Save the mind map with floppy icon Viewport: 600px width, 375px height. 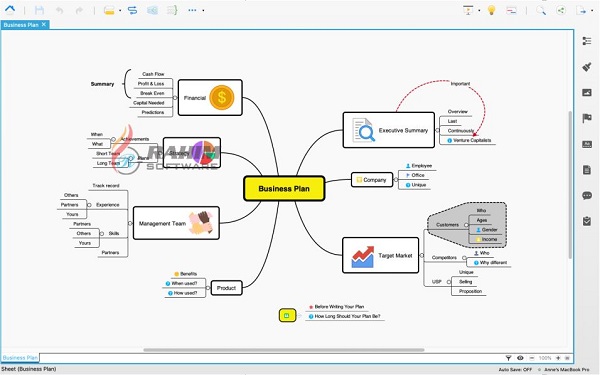pyautogui.click(x=39, y=10)
